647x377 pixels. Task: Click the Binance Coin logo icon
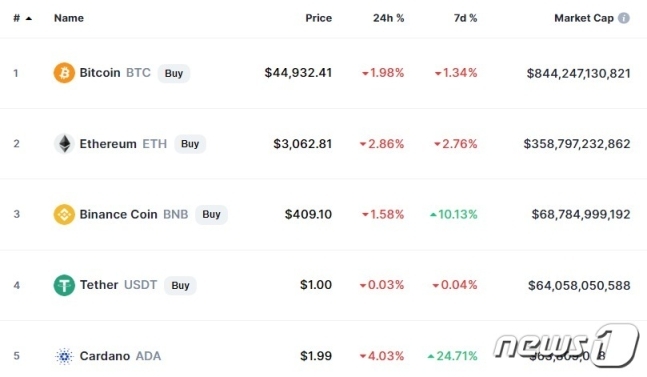[64, 214]
